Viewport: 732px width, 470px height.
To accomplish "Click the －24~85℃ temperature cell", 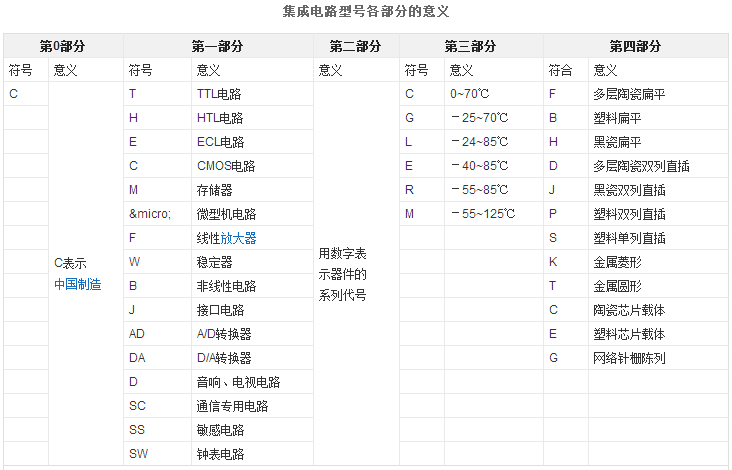I will click(x=494, y=142).
